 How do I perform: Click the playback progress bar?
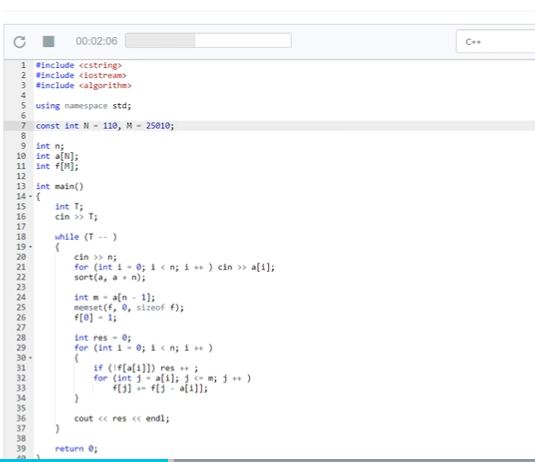point(208,41)
